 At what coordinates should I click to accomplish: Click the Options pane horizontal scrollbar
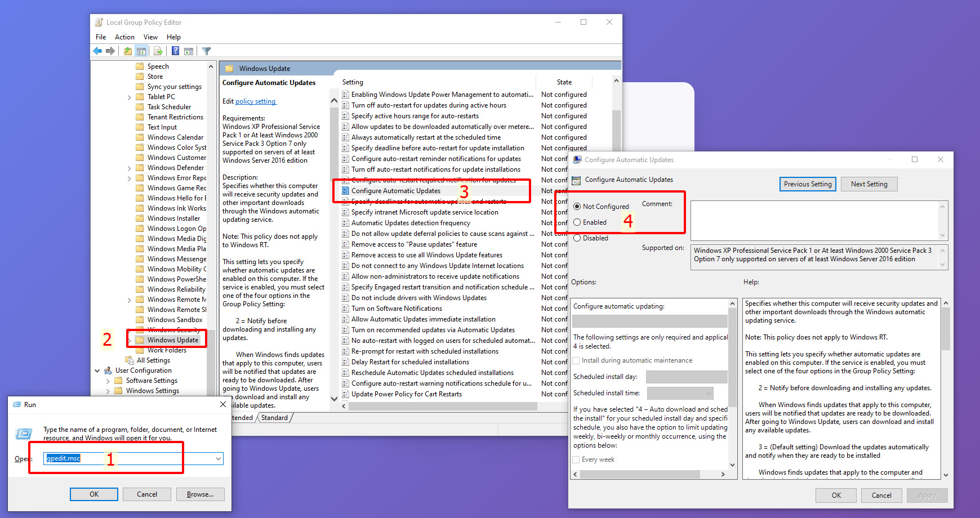650,475
